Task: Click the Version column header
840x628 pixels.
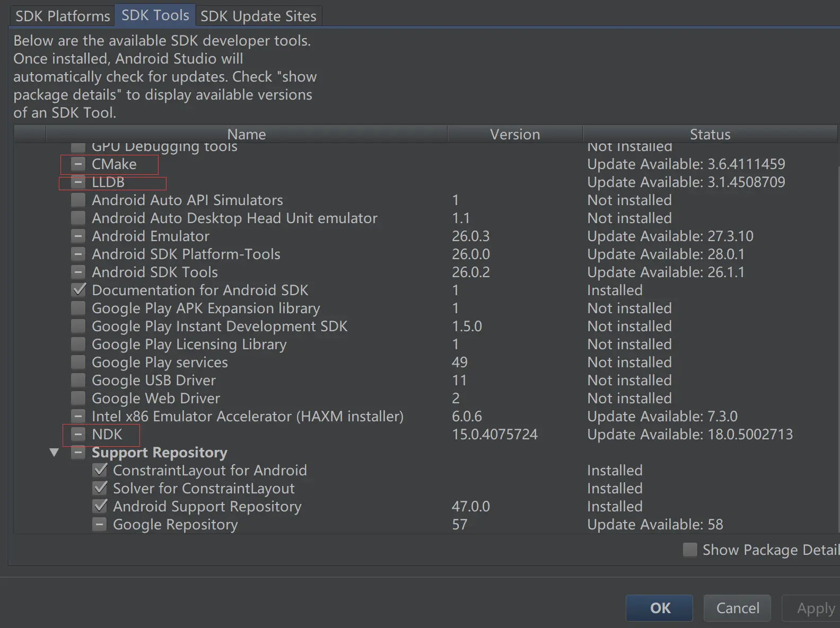Action: pos(514,135)
